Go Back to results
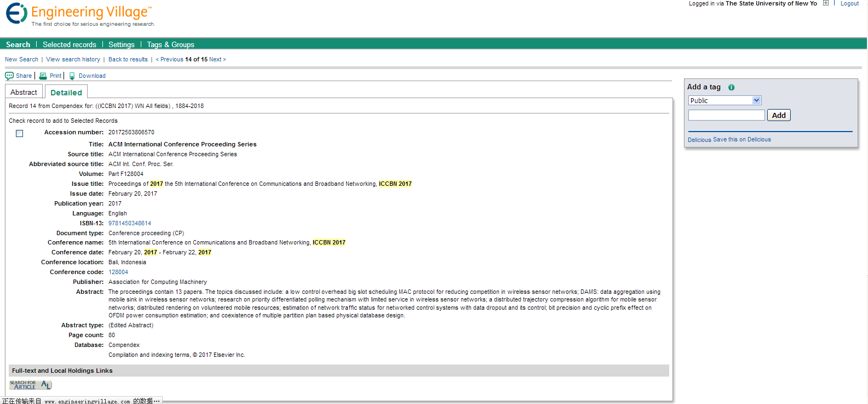 [x=128, y=59]
